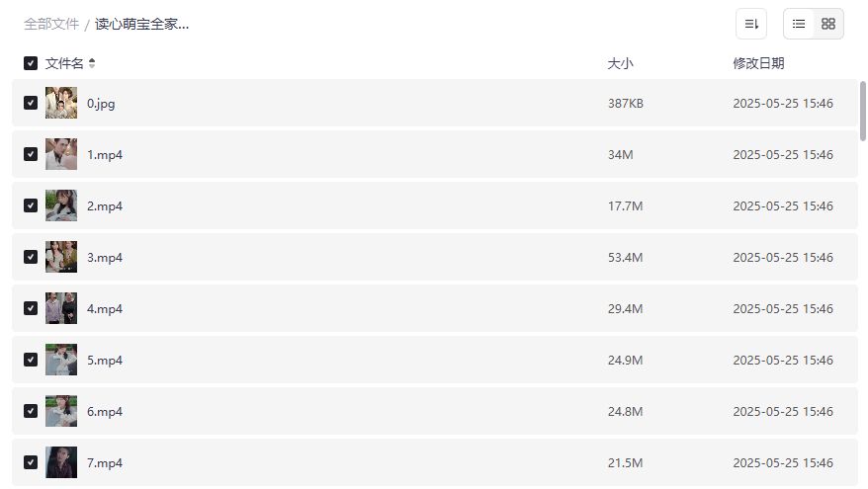
Task: Open the 2.mp4 file name
Action: [x=105, y=205]
